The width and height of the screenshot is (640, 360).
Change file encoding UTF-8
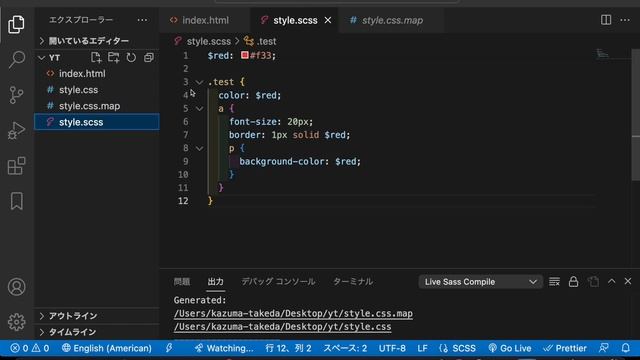click(392, 348)
